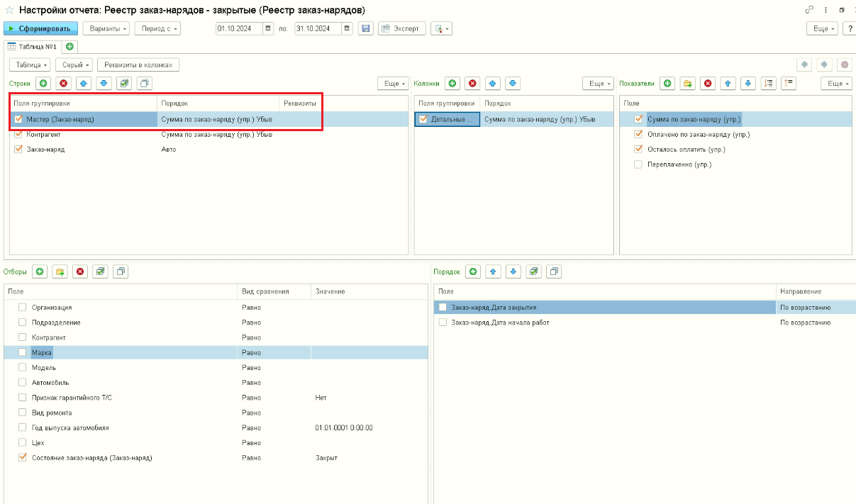The image size is (856, 504).
Task: Delete the selected indicator in Показатели
Action: point(708,84)
